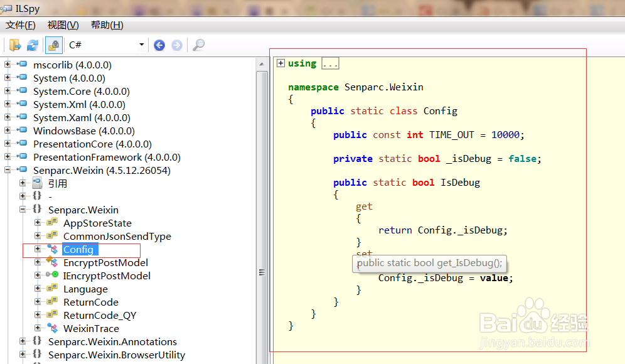Click the 引用 references icon
This screenshot has height=364, width=625.
(x=37, y=183)
